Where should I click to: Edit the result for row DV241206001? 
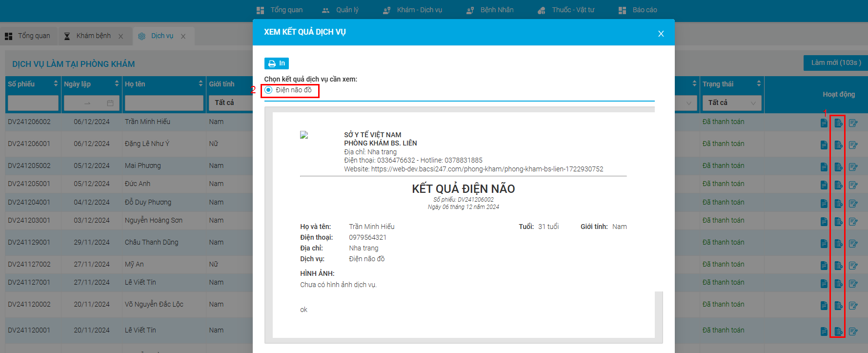853,145
